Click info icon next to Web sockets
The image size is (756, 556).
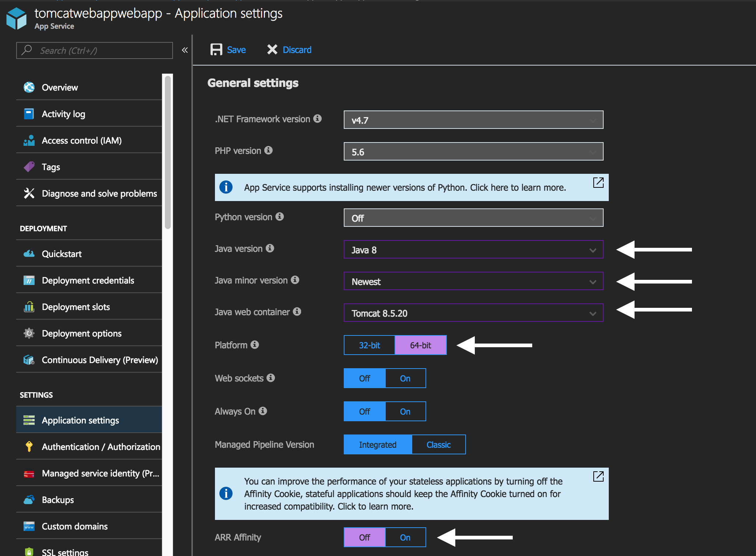click(x=271, y=378)
